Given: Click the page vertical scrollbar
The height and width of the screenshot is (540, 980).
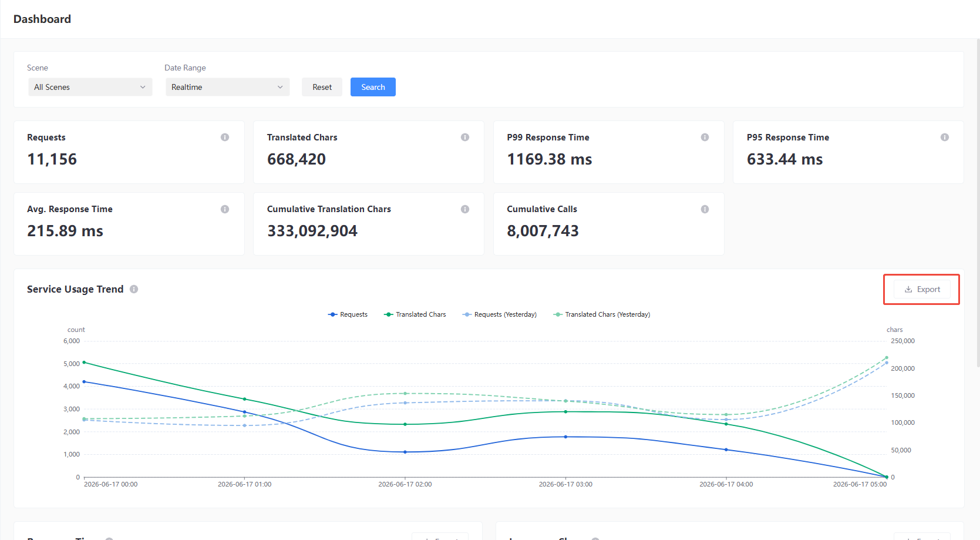Looking at the screenshot, I should click(978, 203).
